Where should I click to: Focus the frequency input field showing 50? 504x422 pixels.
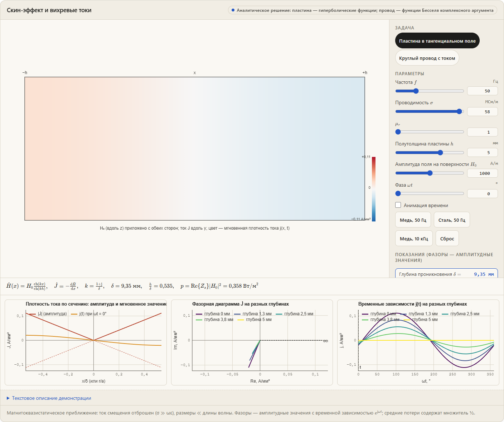pyautogui.click(x=483, y=91)
